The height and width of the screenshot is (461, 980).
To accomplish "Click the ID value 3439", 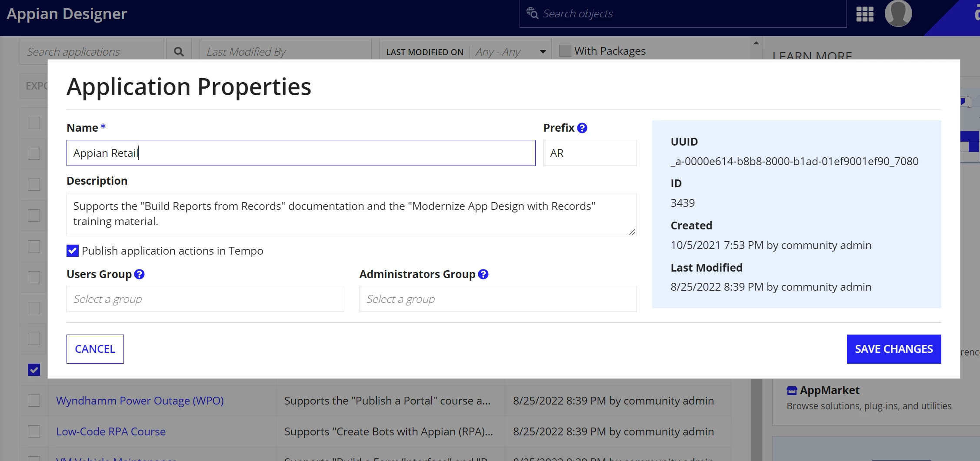I will (683, 203).
